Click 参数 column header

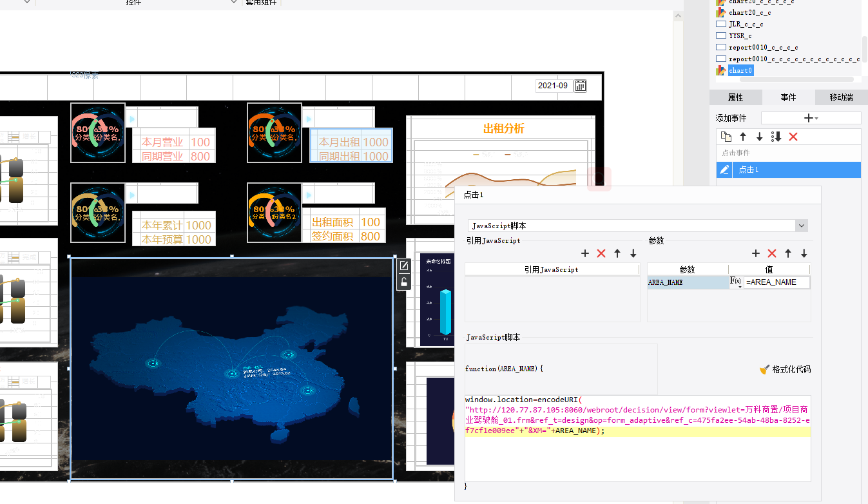688,269
